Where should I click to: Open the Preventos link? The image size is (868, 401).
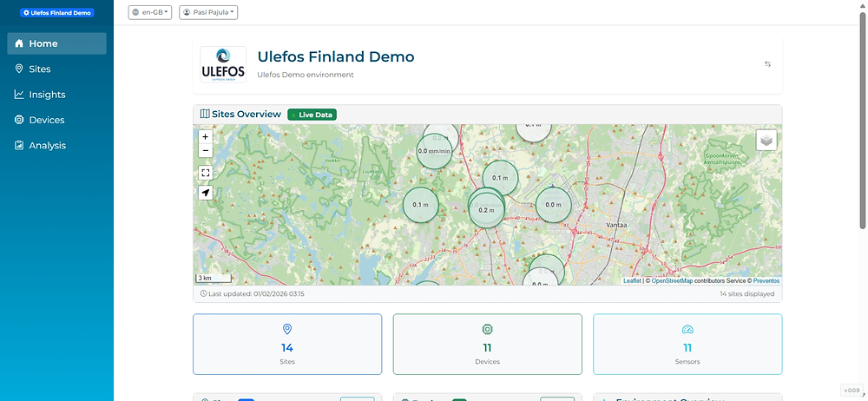(766, 281)
